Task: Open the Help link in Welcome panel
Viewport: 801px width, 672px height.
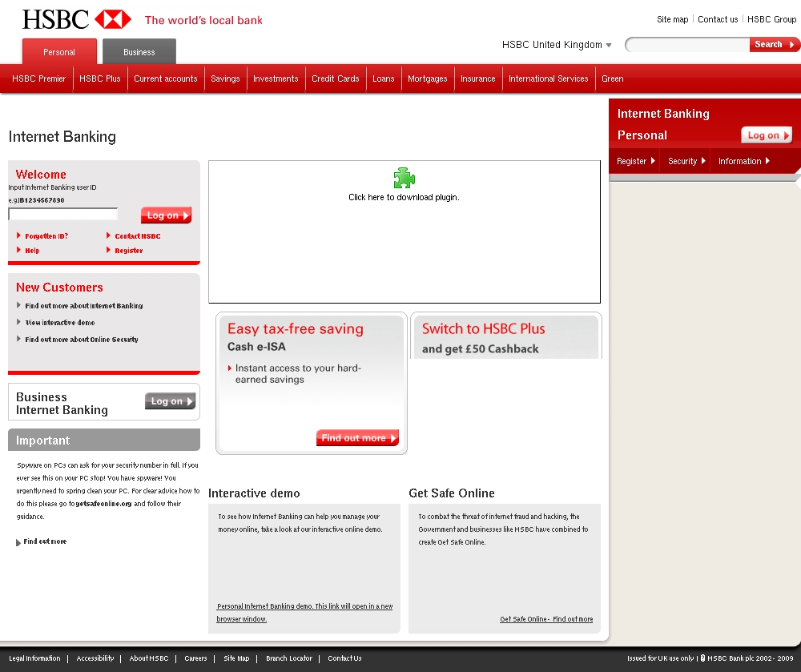Action: tap(32, 250)
